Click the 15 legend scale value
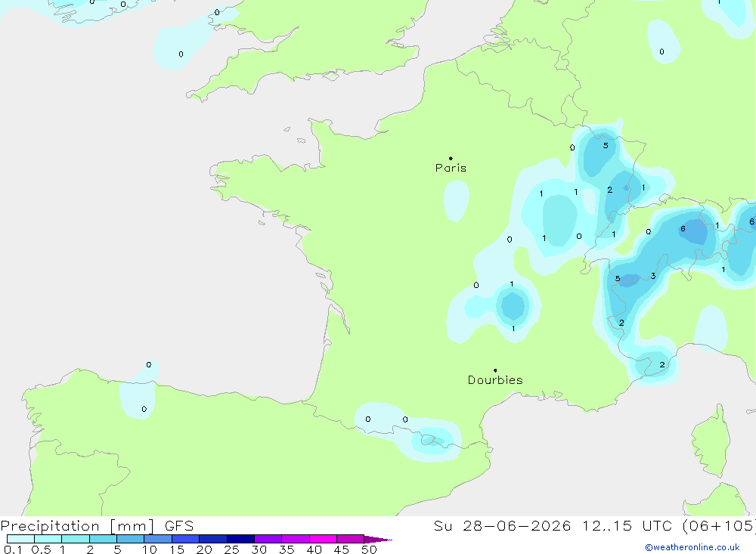This screenshot has height=554, width=756. [176, 549]
